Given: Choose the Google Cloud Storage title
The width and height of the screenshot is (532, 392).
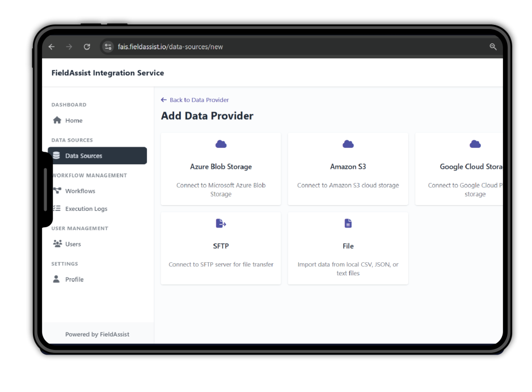Looking at the screenshot, I should [x=471, y=167].
